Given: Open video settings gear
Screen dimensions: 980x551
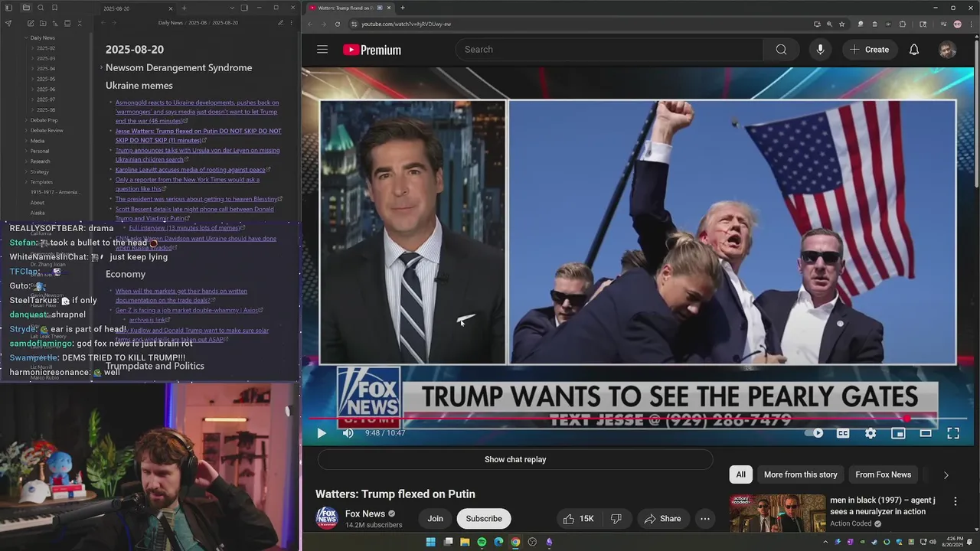Looking at the screenshot, I should coord(871,433).
